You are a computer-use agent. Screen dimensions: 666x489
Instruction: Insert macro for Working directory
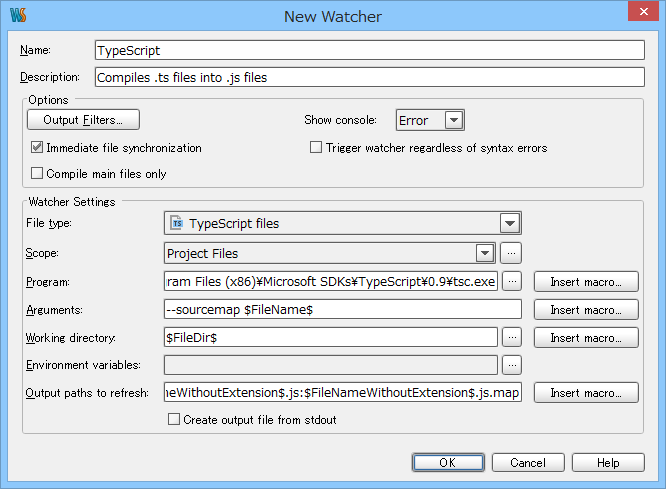pyautogui.click(x=586, y=338)
